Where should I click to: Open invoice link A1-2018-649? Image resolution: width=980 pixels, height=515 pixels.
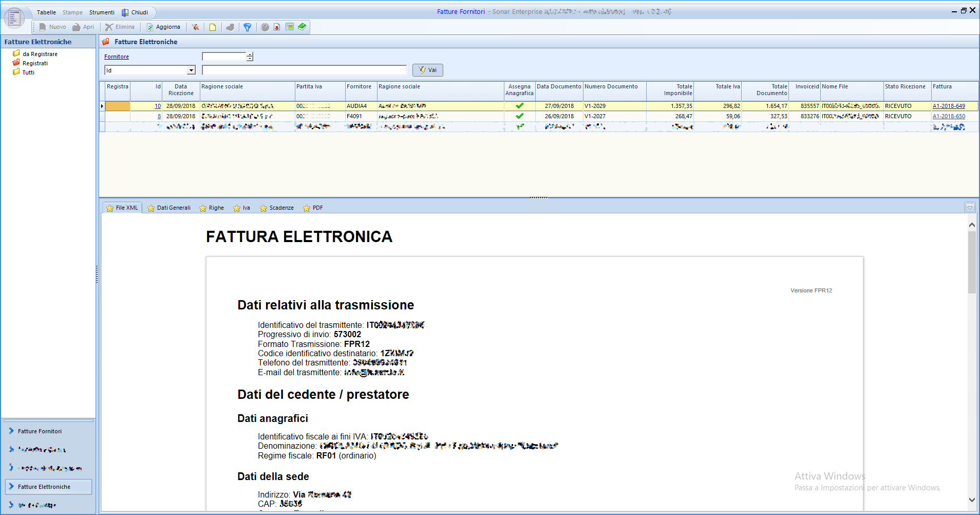948,106
